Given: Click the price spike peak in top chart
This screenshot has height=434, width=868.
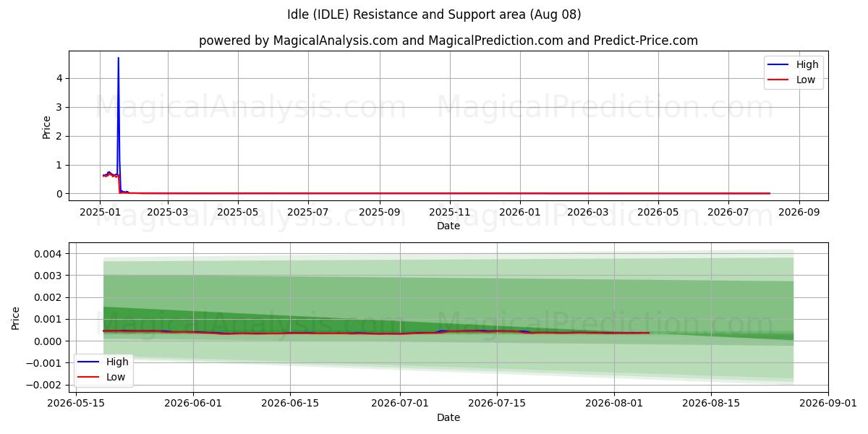Looking at the screenshot, I should [x=119, y=58].
